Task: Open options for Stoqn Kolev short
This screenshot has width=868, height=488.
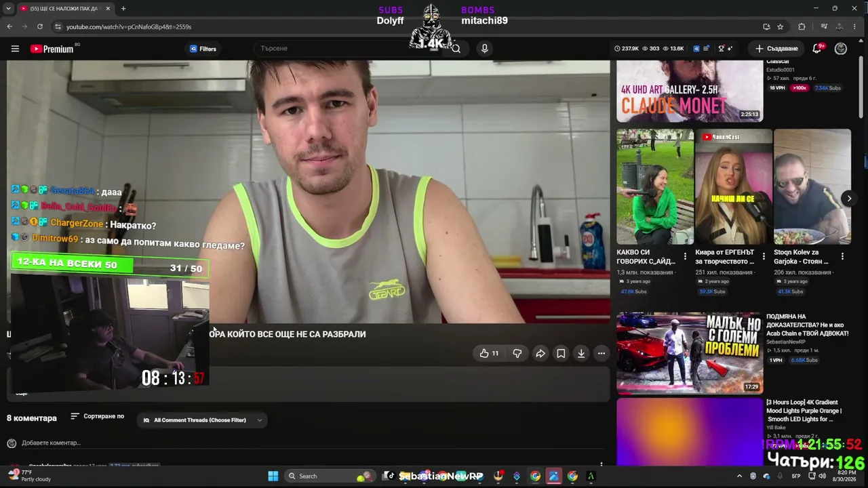Action: coord(842,256)
